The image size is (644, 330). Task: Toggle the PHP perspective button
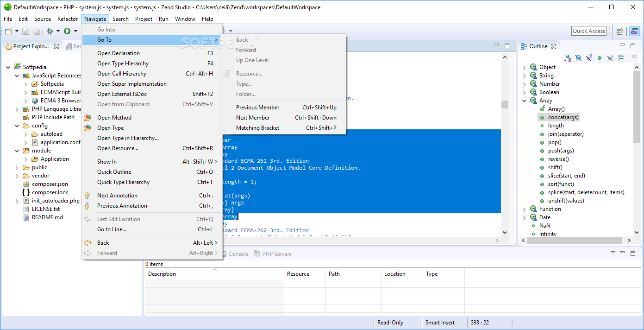[x=634, y=31]
